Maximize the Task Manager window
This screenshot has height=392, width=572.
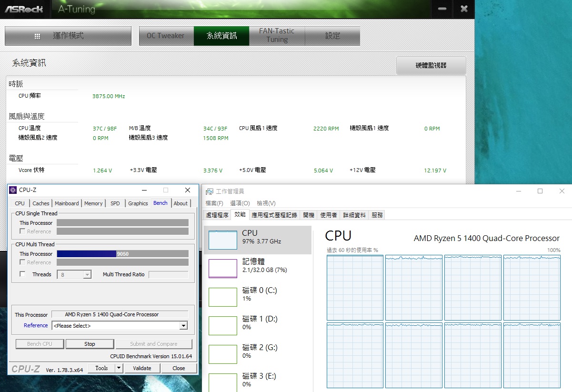[540, 191]
